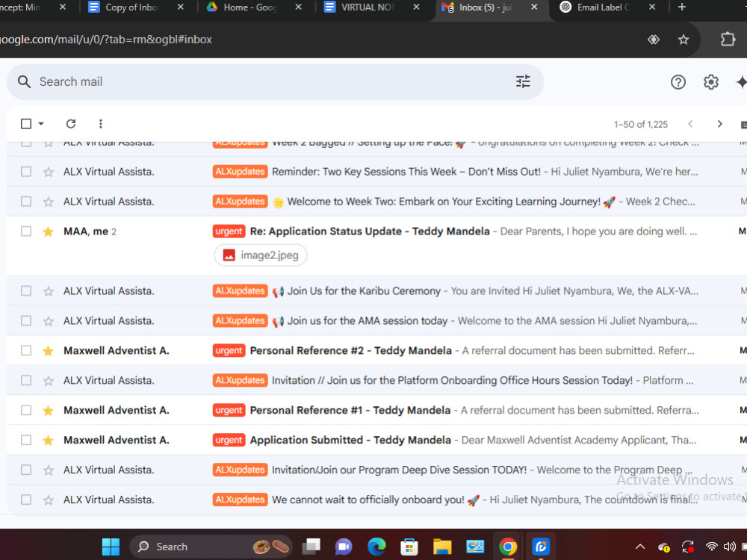Screen dimensions: 747x560
Task: Open Application Submitted - Teddy Mandela email
Action: [x=376, y=440]
